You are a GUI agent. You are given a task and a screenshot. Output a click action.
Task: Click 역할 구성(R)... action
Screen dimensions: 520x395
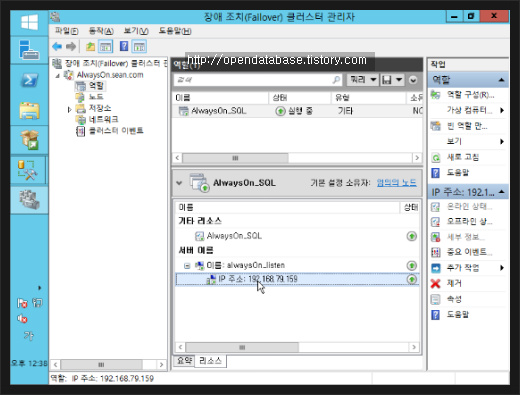click(x=470, y=95)
